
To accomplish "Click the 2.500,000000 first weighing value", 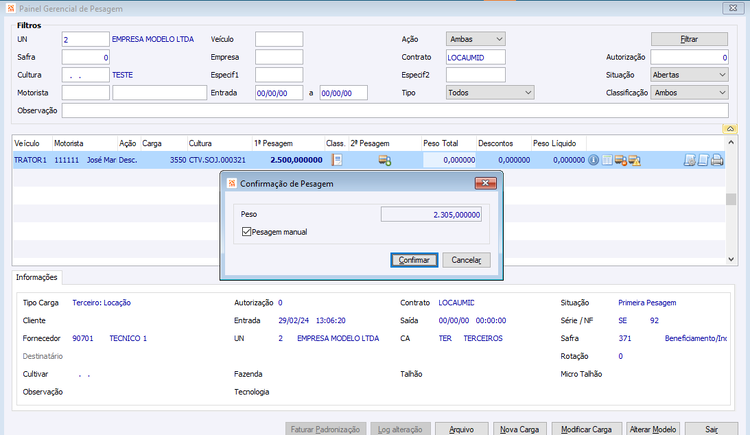I will (x=297, y=160).
